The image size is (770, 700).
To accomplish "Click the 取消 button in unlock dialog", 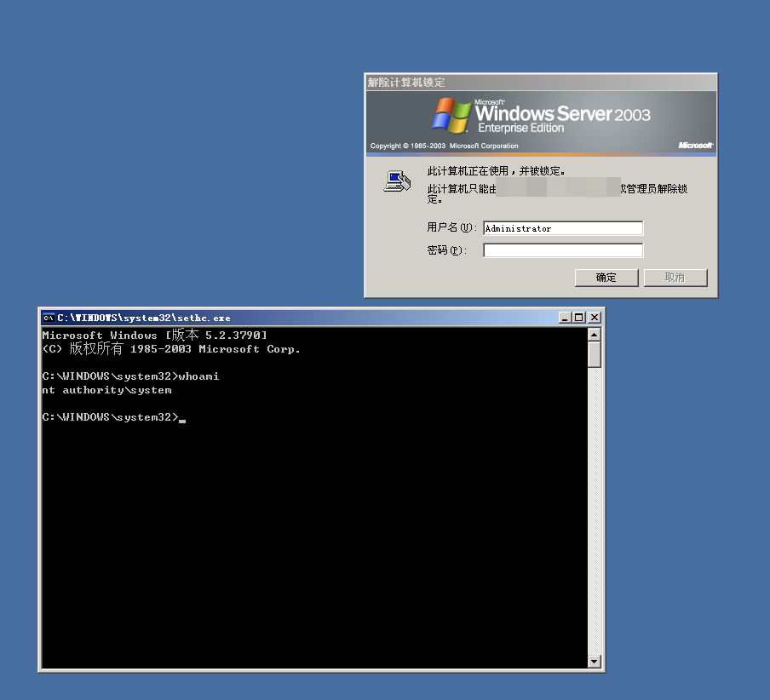I will coord(675,278).
